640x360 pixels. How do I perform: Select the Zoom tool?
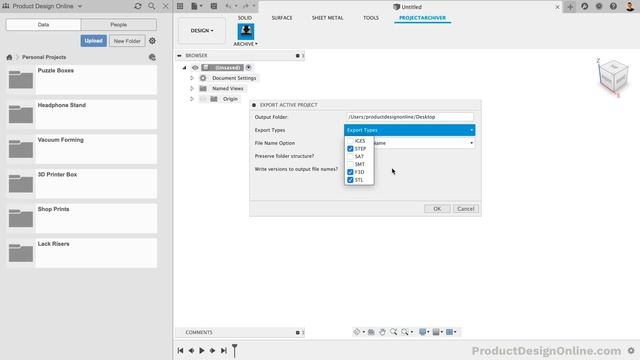click(393, 332)
